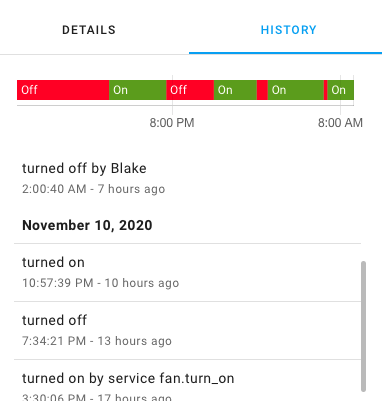Switch to the DETAILS tab
The height and width of the screenshot is (406, 382).
pos(89,30)
